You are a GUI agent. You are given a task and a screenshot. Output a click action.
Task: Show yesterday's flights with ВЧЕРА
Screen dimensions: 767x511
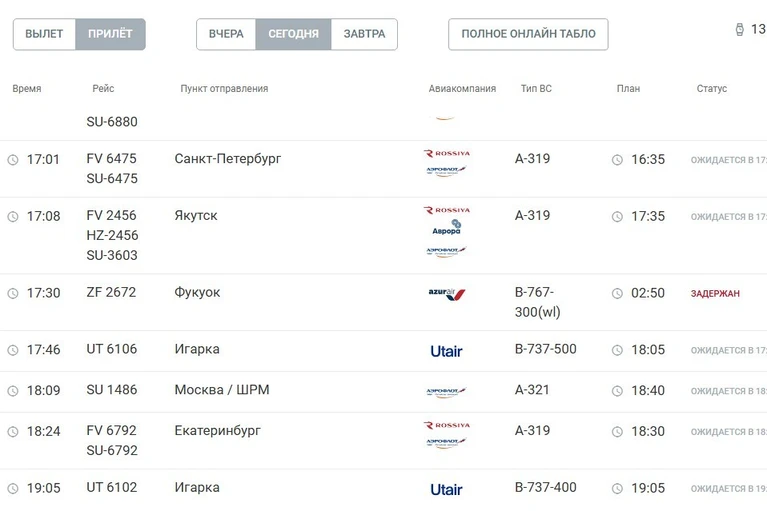(226, 34)
